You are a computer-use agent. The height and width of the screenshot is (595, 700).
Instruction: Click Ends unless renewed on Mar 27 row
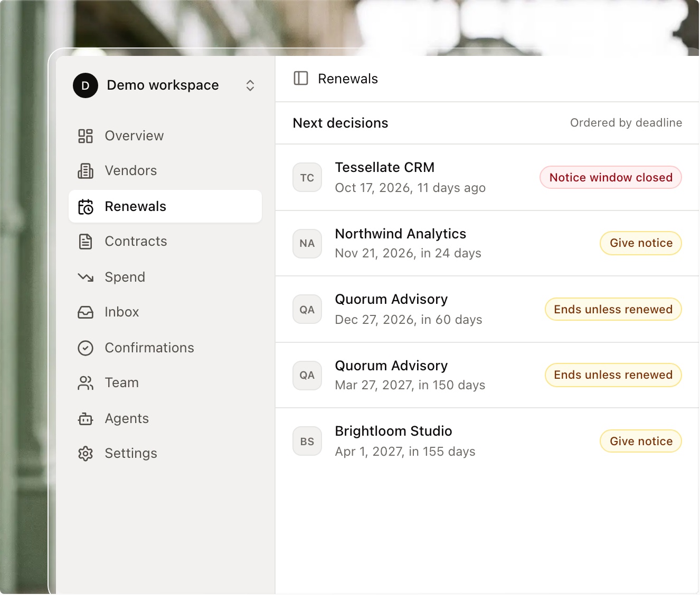pyautogui.click(x=613, y=375)
